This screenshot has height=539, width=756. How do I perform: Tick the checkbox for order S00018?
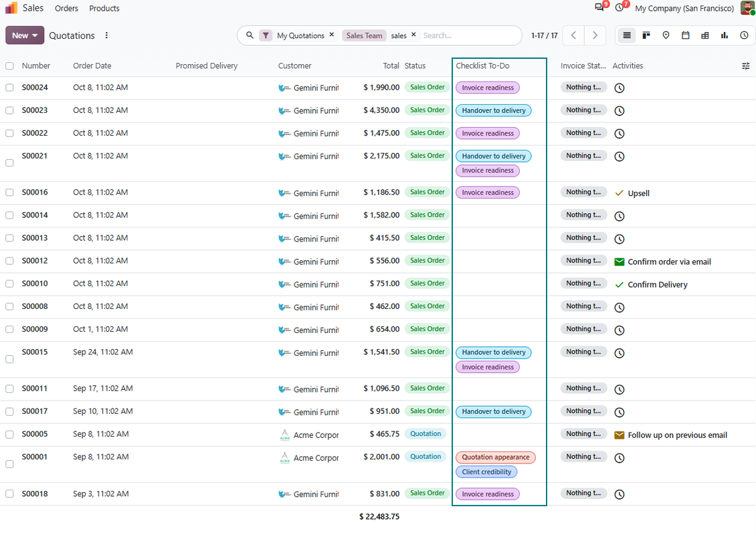(9, 494)
